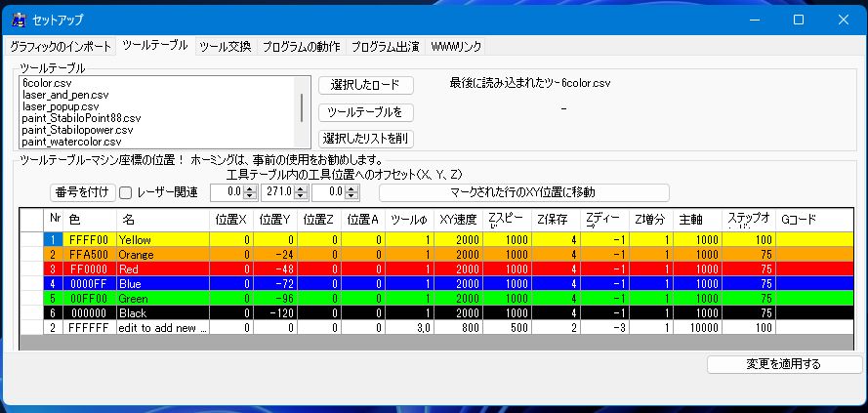Click the 00FF00 green color cell
This screenshot has width=868, height=413.
[91, 299]
